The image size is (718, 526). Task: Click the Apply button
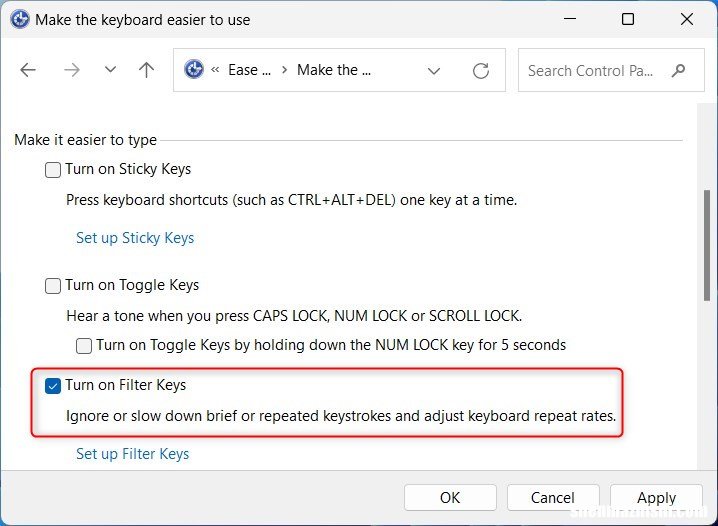coord(656,498)
